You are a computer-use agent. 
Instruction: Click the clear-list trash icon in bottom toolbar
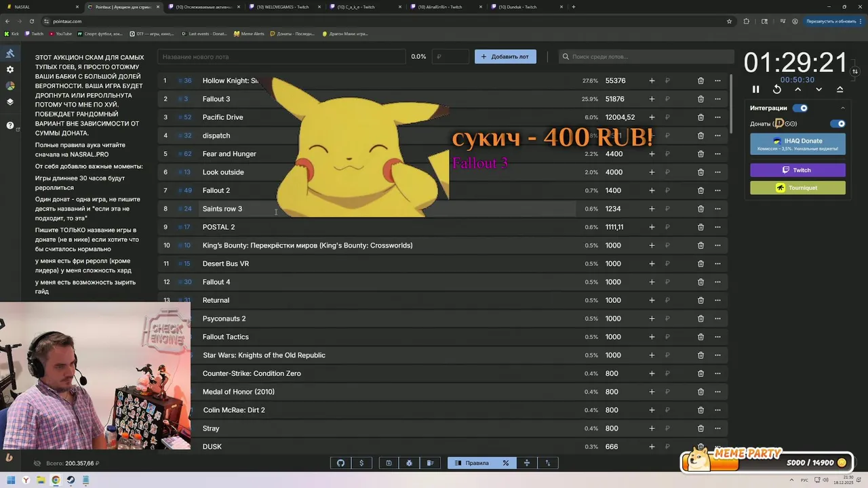[x=430, y=463]
